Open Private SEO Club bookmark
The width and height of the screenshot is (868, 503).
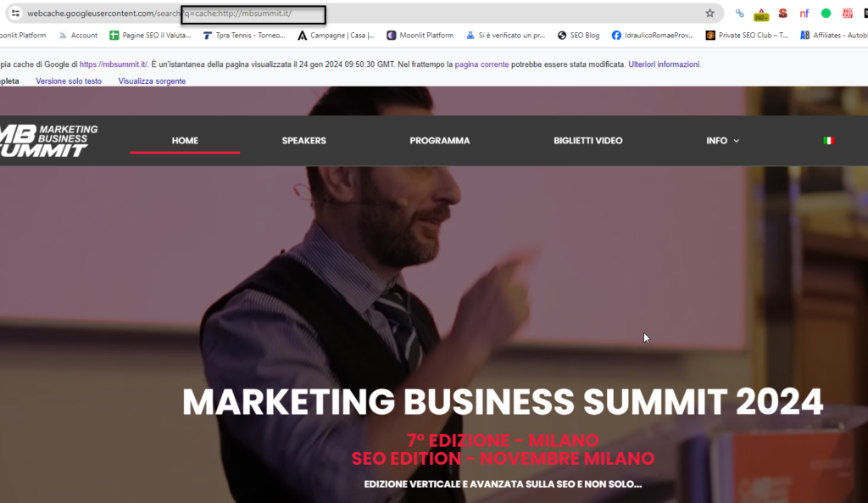tap(747, 35)
